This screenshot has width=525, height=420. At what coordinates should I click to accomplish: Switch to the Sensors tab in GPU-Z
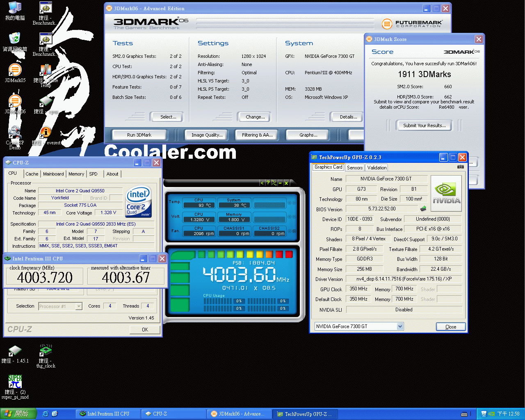click(x=355, y=168)
